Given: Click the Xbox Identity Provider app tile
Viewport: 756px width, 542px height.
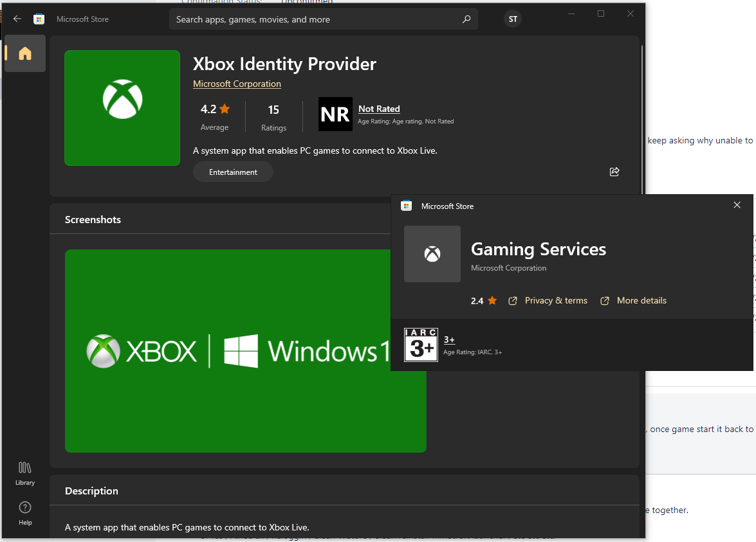Looking at the screenshot, I should point(122,108).
